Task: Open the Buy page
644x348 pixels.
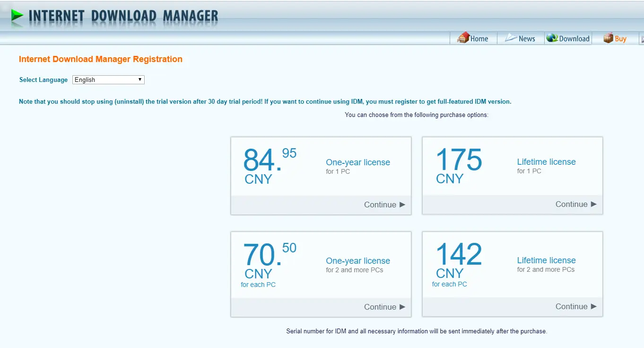Action: point(615,38)
